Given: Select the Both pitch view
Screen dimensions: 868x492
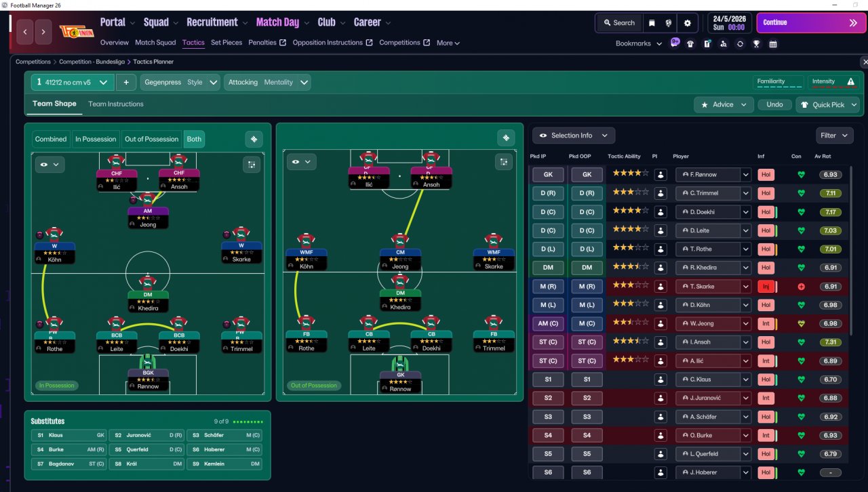Looking at the screenshot, I should click(194, 139).
